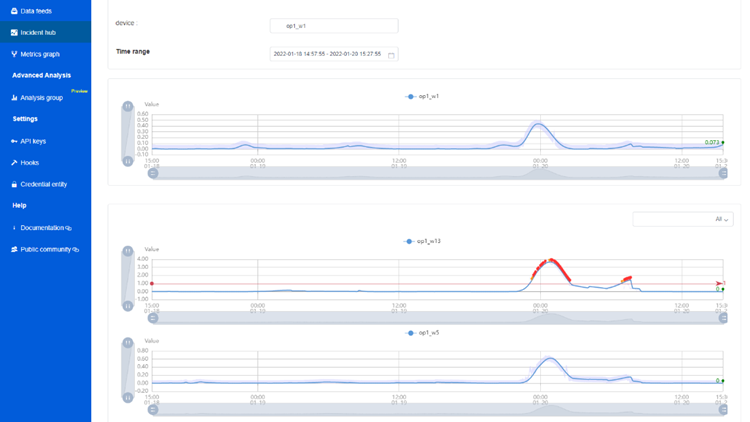The image size is (750, 422).
Task: Open Credential entity page
Action: [45, 184]
